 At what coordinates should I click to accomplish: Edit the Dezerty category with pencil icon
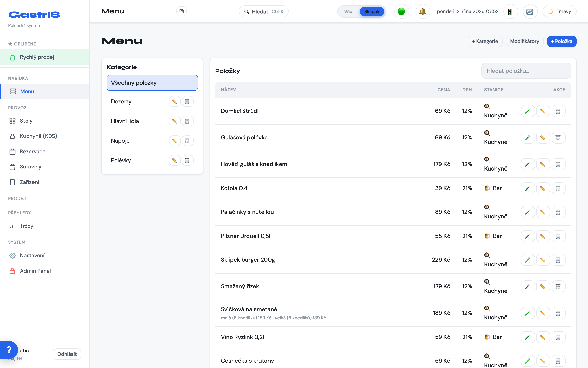[x=175, y=101]
